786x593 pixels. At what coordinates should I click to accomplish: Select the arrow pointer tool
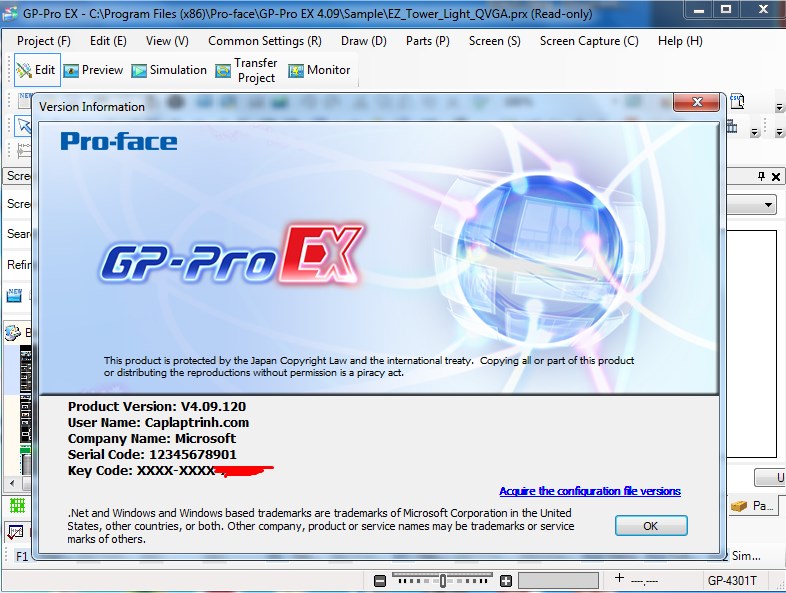[x=24, y=125]
